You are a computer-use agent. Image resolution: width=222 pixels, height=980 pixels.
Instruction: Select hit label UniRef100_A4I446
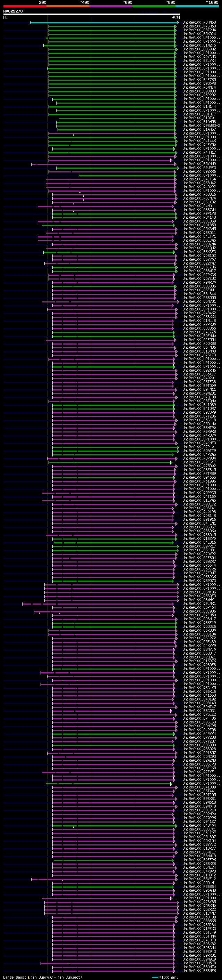point(199,141)
